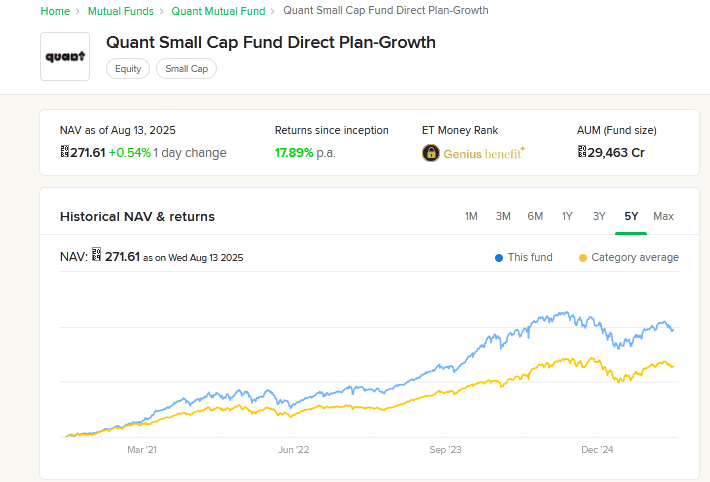Toggle This fund series label
Screen dimensions: 710x482
pos(530,258)
